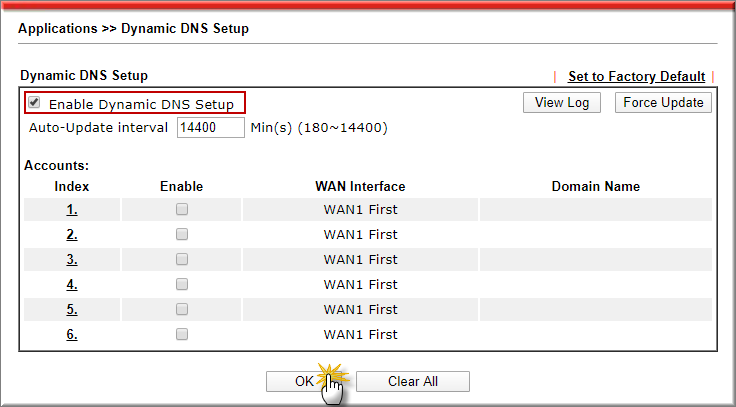This screenshot has width=736, height=407.
Task: Click OK to save settings
Action: (304, 381)
